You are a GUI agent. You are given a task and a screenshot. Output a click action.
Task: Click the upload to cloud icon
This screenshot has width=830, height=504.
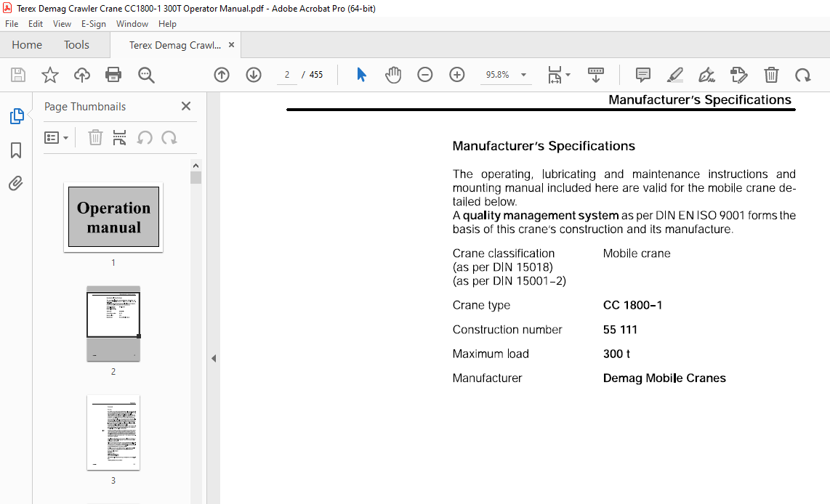81,75
